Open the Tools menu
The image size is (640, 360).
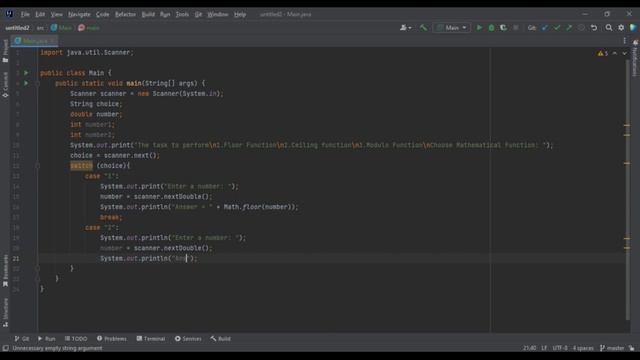coord(182,14)
